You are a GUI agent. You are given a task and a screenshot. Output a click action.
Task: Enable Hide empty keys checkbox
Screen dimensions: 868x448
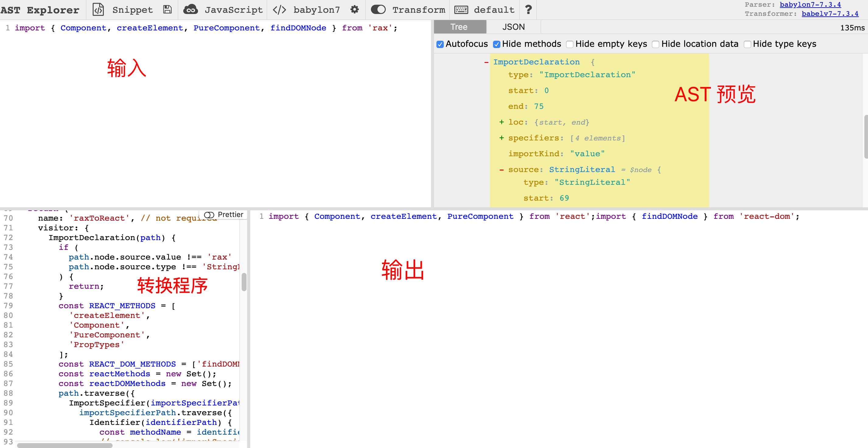pyautogui.click(x=569, y=44)
